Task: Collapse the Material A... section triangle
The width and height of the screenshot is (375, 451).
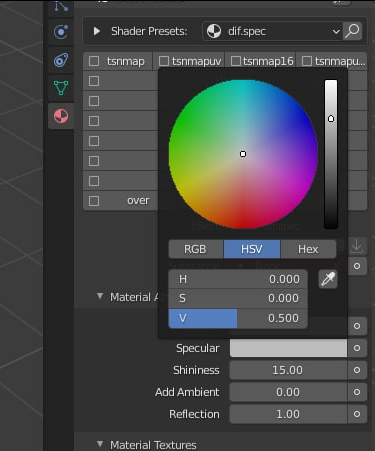Action: [100, 296]
